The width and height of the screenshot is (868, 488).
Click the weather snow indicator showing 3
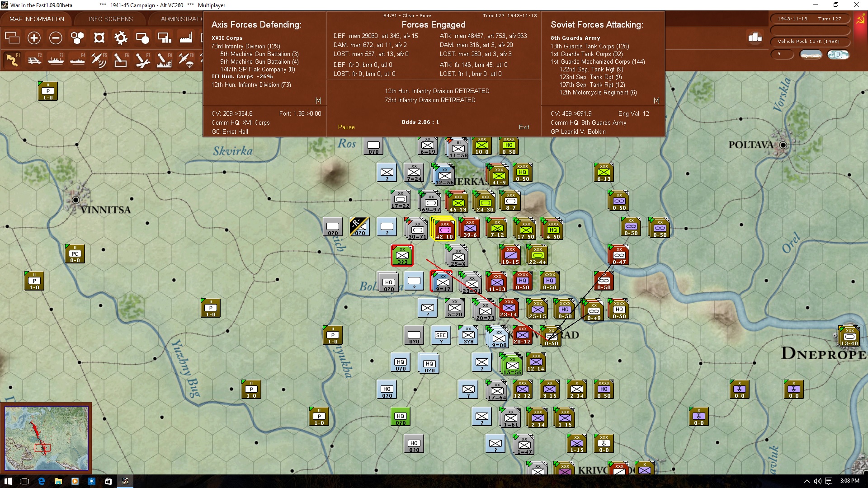(x=839, y=54)
